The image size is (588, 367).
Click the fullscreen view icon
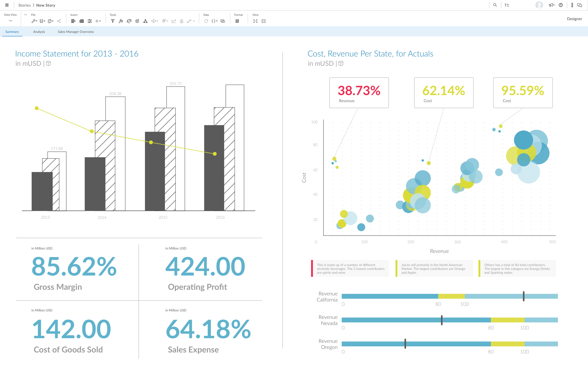tap(255, 21)
